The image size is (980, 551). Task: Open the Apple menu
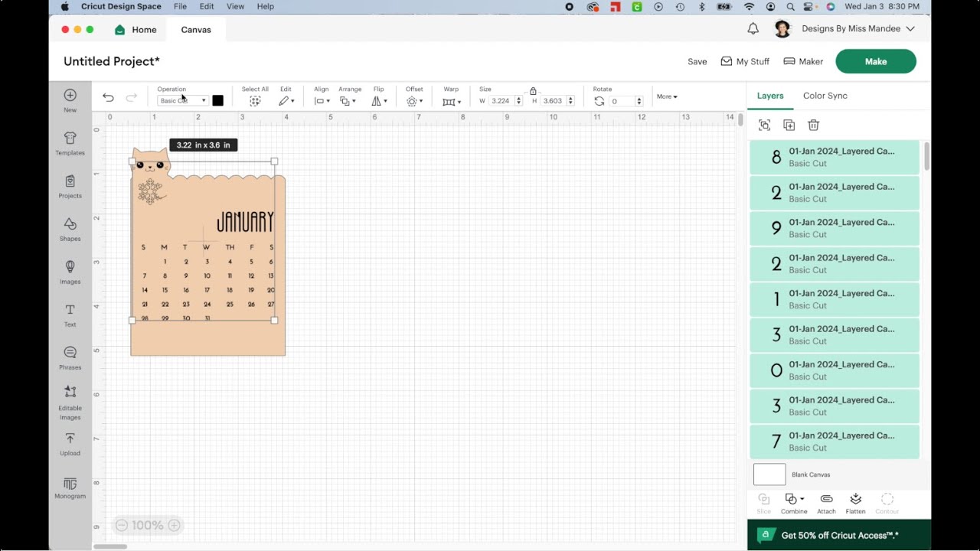pyautogui.click(x=64, y=6)
